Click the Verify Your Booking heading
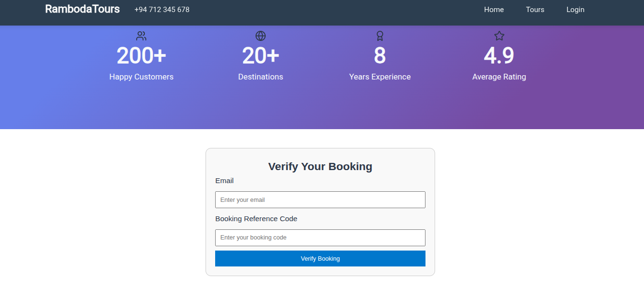This screenshot has width=644, height=292. 320,166
